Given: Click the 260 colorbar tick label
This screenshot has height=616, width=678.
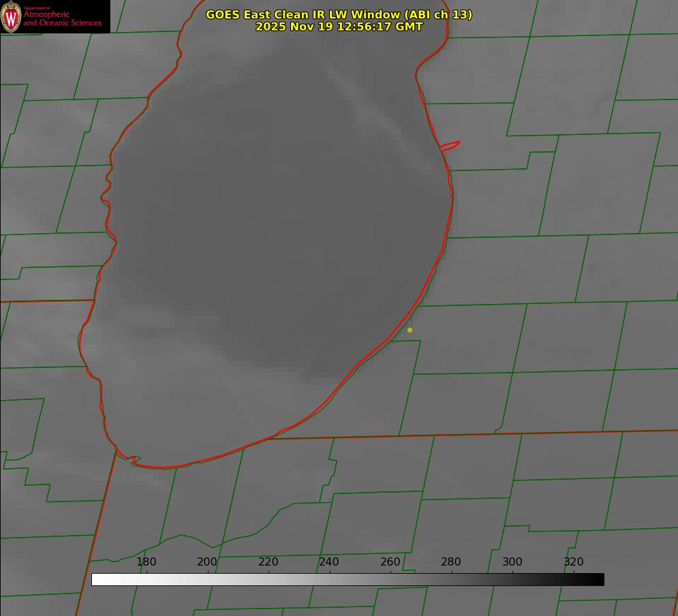Looking at the screenshot, I should (x=390, y=561).
